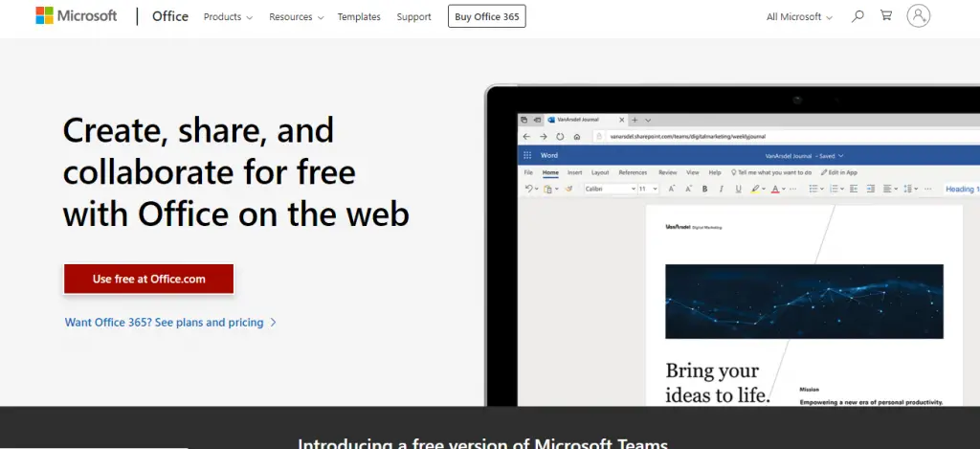
Task: Click the browser Home icon in laptop image
Action: pyautogui.click(x=577, y=136)
